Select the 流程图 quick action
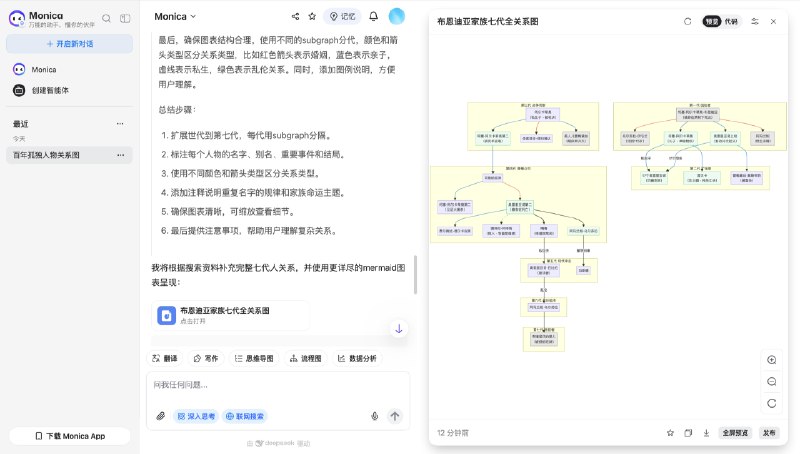This screenshot has width=800, height=454. coord(306,359)
